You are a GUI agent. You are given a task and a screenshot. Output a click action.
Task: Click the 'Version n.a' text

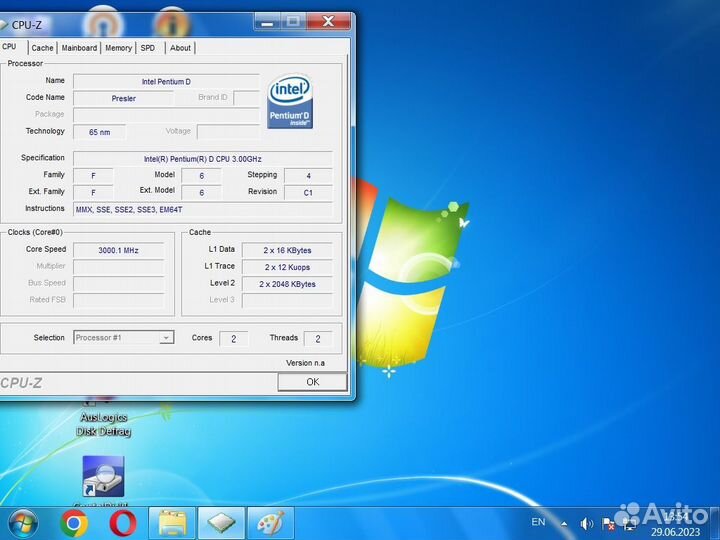[305, 363]
